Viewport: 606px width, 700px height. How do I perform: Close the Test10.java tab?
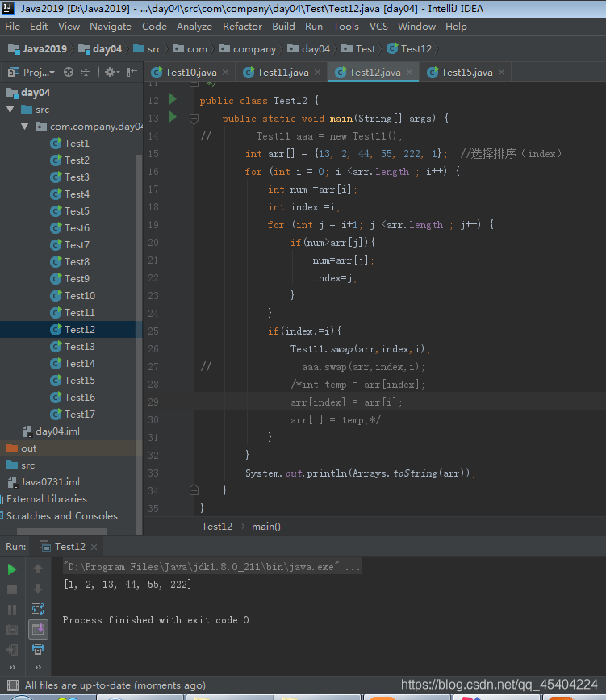tap(225, 72)
